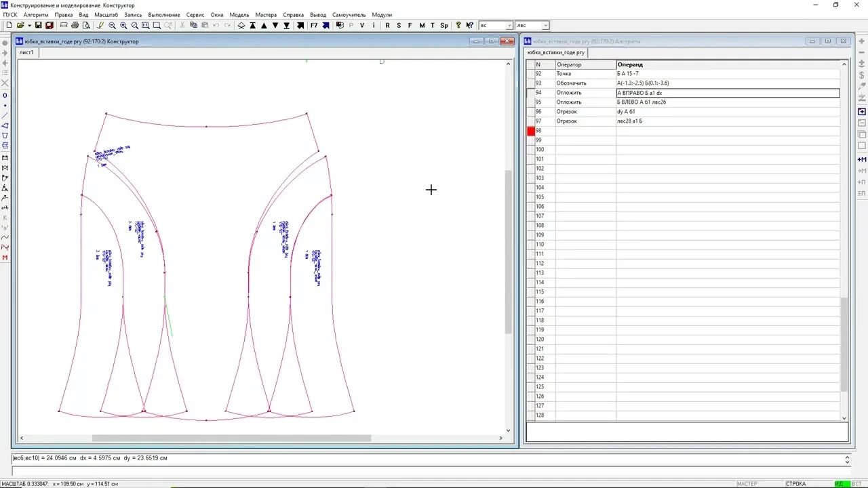
Task: Click the blue plus box icon in right sidebar
Action: (862, 111)
